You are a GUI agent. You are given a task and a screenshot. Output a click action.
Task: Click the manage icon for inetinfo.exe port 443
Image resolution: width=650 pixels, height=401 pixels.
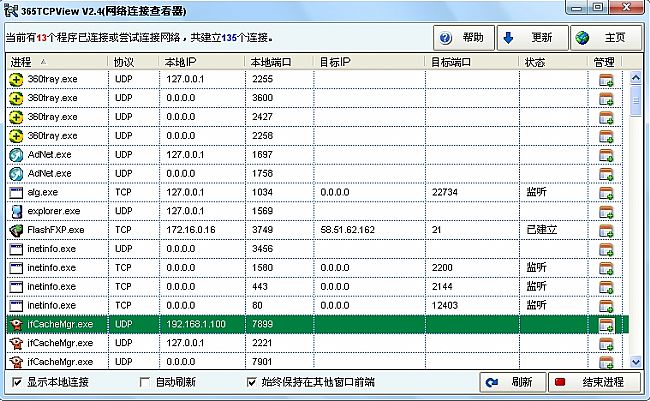pyautogui.click(x=606, y=287)
